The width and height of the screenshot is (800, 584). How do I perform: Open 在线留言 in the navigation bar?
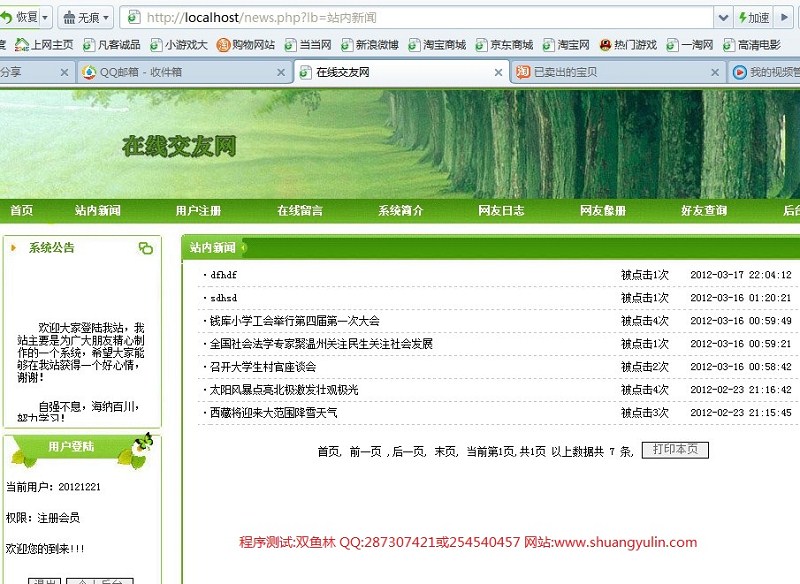coord(300,210)
